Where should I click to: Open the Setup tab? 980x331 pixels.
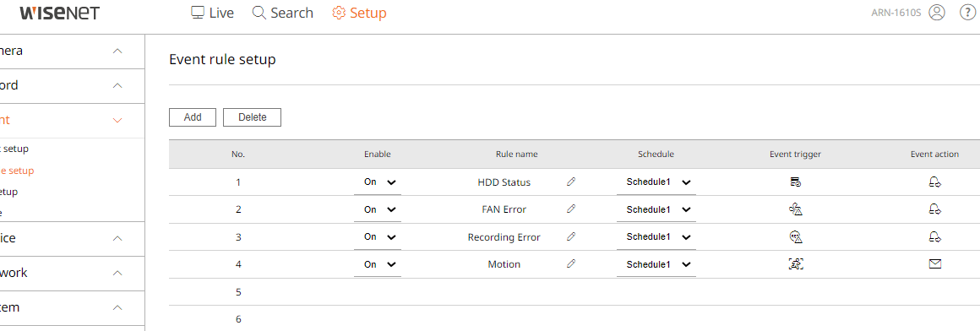click(359, 13)
